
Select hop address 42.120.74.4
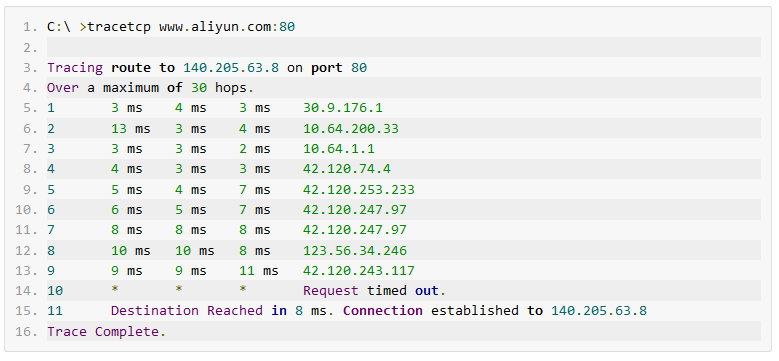[347, 169]
